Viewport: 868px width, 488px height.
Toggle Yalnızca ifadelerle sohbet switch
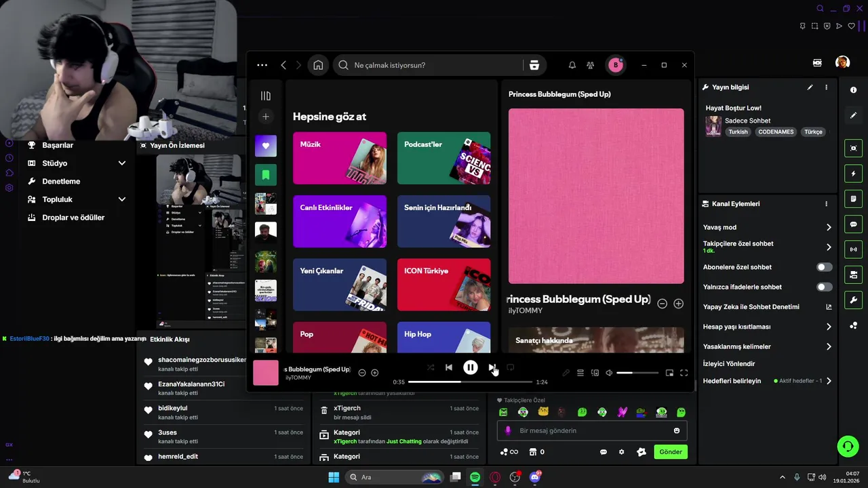coord(824,287)
